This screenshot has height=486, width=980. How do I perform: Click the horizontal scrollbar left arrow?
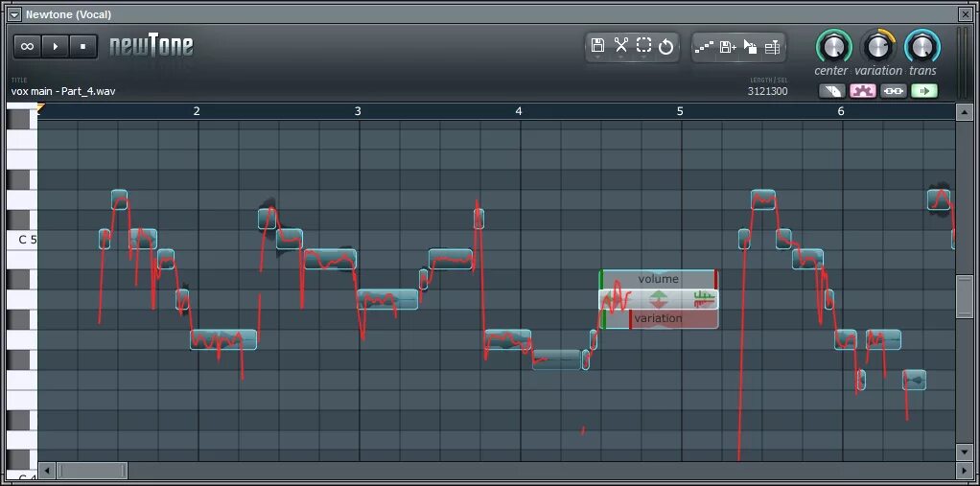(x=46, y=470)
